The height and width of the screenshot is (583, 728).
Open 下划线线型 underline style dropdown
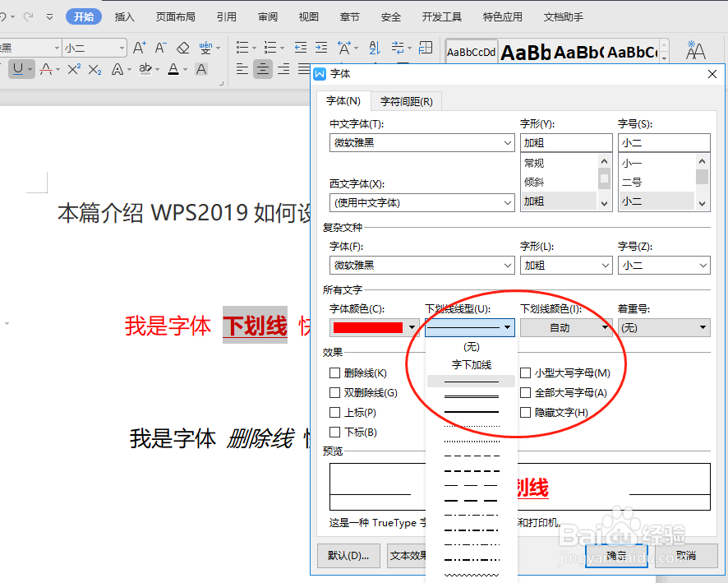(x=470, y=327)
